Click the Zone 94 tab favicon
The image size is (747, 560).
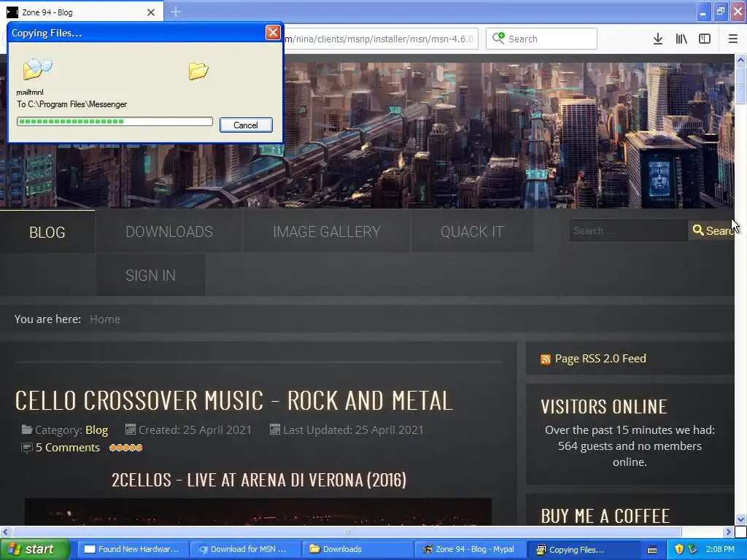coord(12,12)
